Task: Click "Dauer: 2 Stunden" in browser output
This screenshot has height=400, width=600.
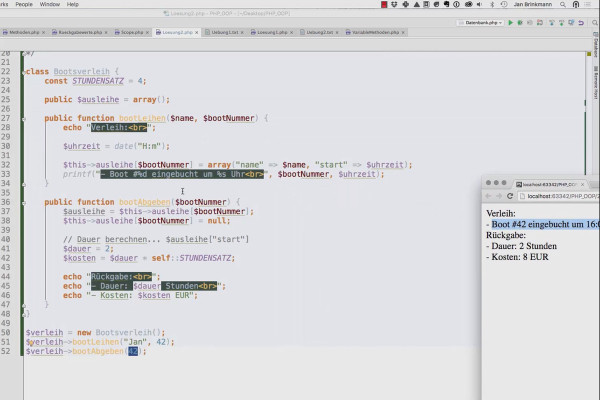Action: point(522,246)
